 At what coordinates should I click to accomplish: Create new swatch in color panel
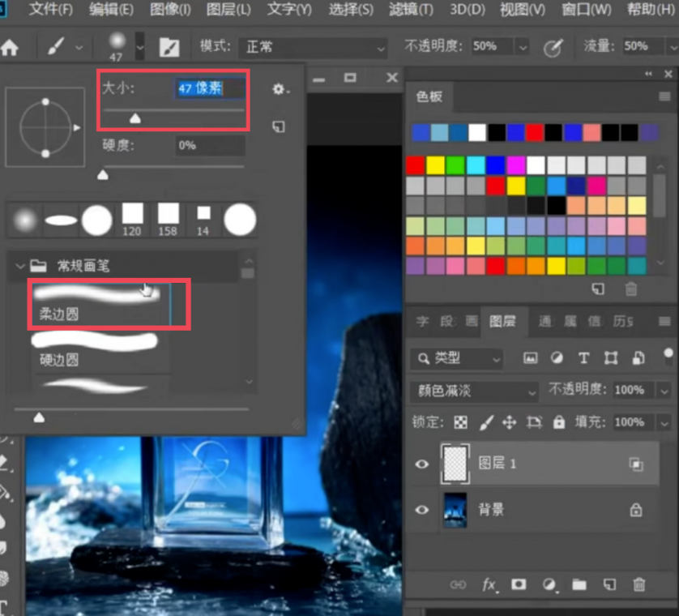pyautogui.click(x=598, y=289)
